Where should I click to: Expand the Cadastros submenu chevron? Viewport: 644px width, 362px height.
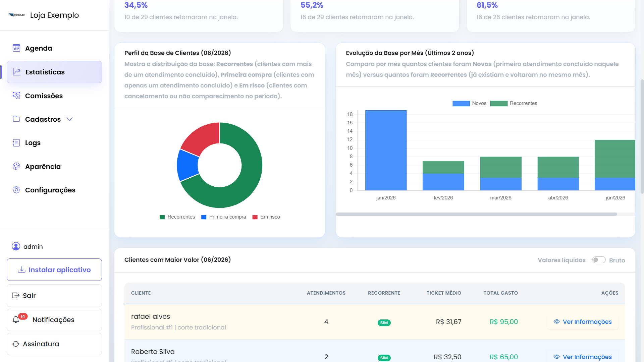tap(70, 119)
